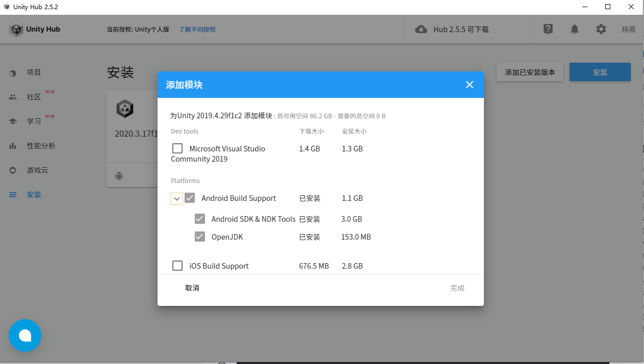
Task: Open the notifications bell icon
Action: pyautogui.click(x=575, y=30)
